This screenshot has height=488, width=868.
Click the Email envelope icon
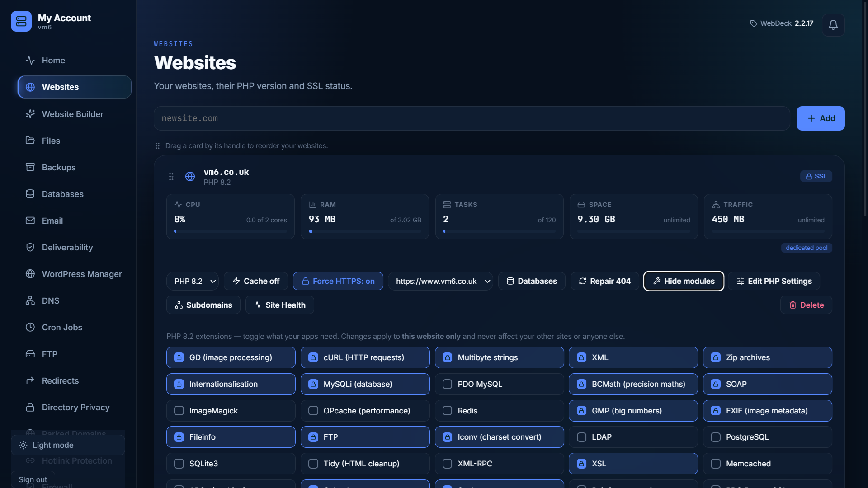pos(30,221)
